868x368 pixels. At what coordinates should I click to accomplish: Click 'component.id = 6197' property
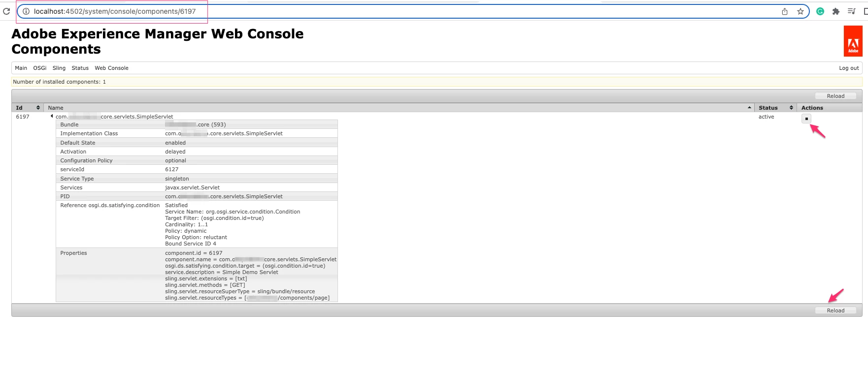click(194, 253)
